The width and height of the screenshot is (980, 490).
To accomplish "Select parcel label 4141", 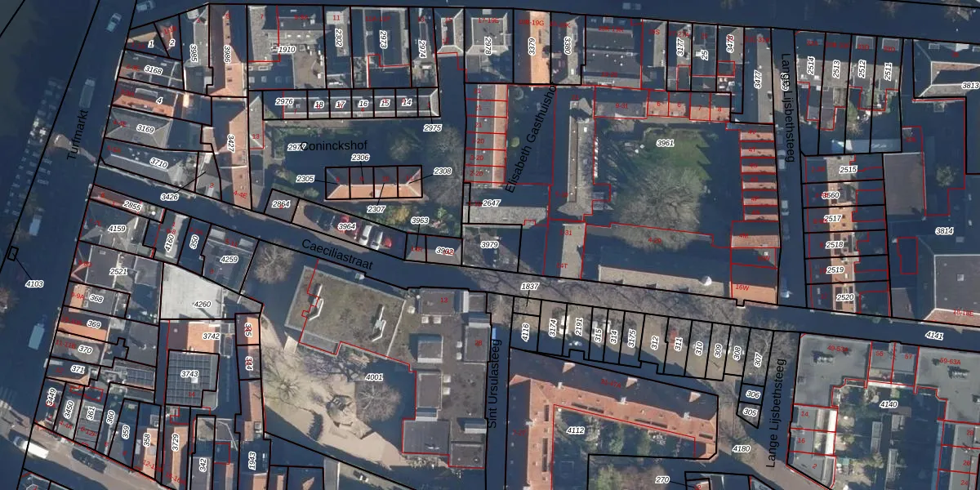I will coord(934,336).
